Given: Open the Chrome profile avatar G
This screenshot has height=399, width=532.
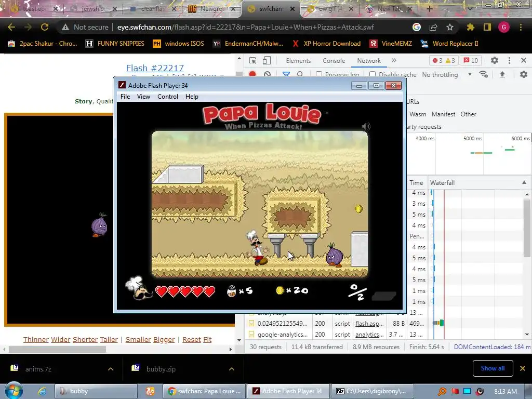Looking at the screenshot, I should pyautogui.click(x=503, y=27).
